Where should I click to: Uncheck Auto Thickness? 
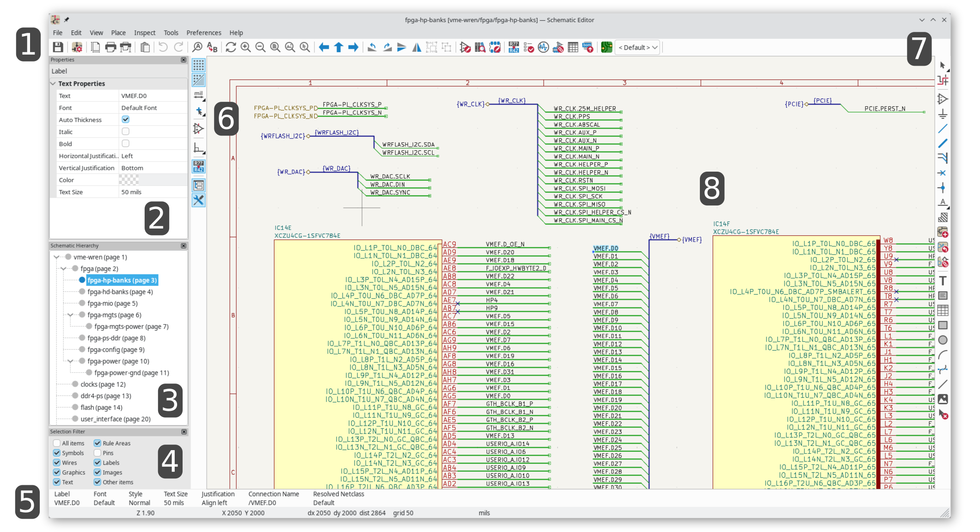point(125,119)
